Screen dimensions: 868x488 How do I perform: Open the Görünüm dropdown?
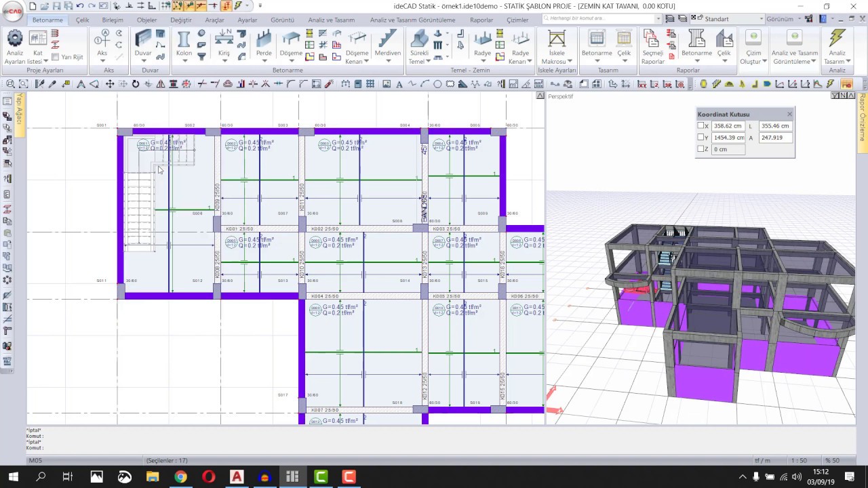tap(783, 19)
